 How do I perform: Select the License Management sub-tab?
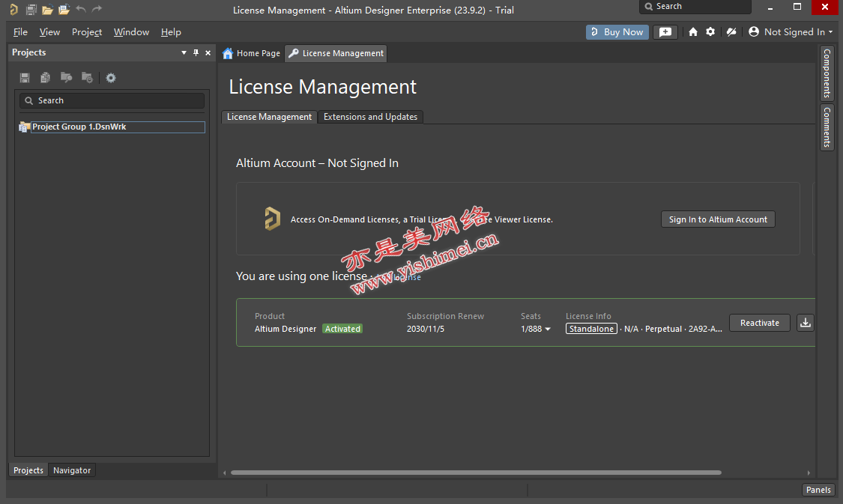coord(269,117)
